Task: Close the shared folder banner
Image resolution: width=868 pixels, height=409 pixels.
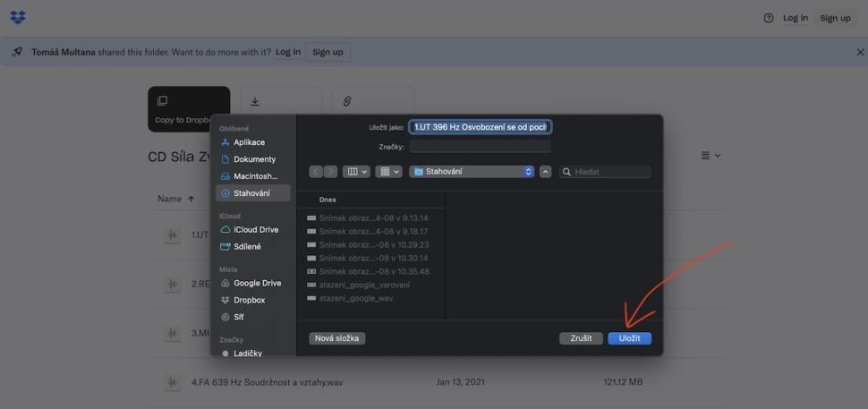Action: [860, 52]
